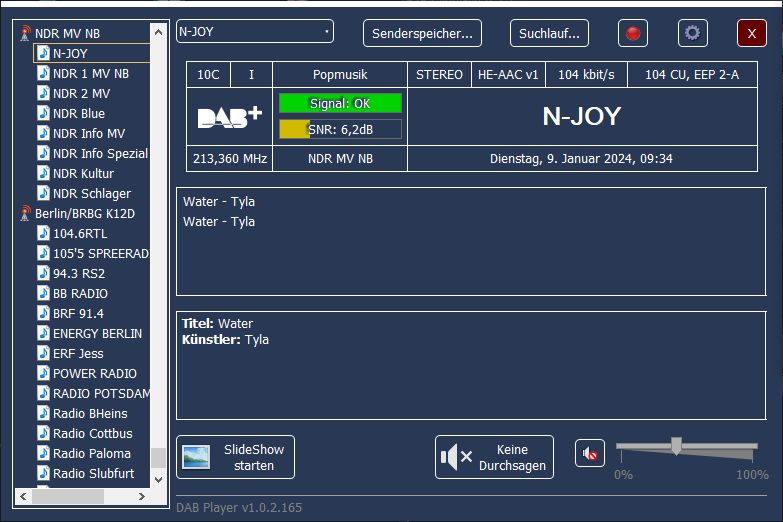783x522 pixels.
Task: Click the music note icon beside 104.6RTL
Action: [x=43, y=233]
